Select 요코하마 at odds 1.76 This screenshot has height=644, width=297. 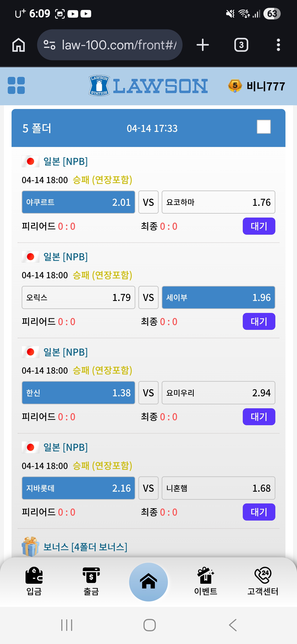[x=218, y=202]
